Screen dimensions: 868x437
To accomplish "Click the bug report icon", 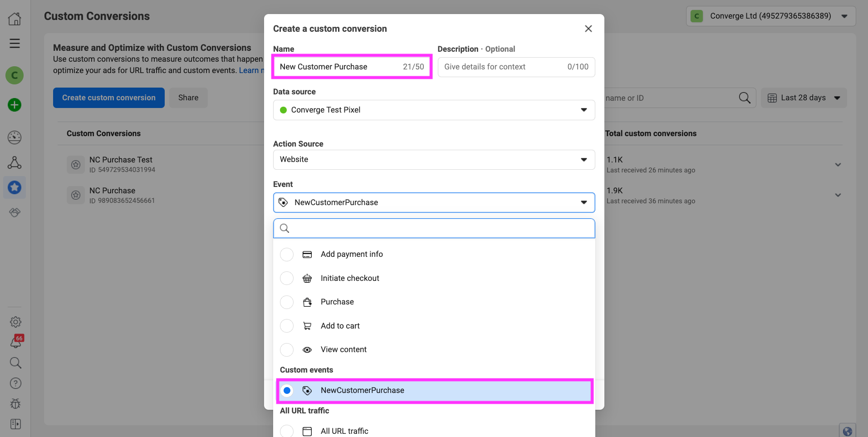I will click(x=15, y=403).
